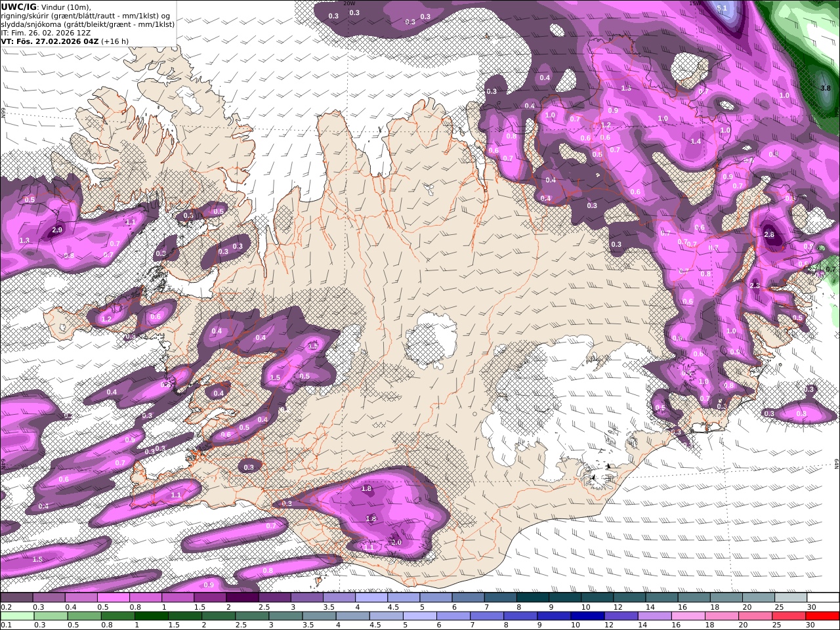Image resolution: width=840 pixels, height=630 pixels.
Task: Click the '2.9' precipitation value on the map
Action: pos(57,230)
